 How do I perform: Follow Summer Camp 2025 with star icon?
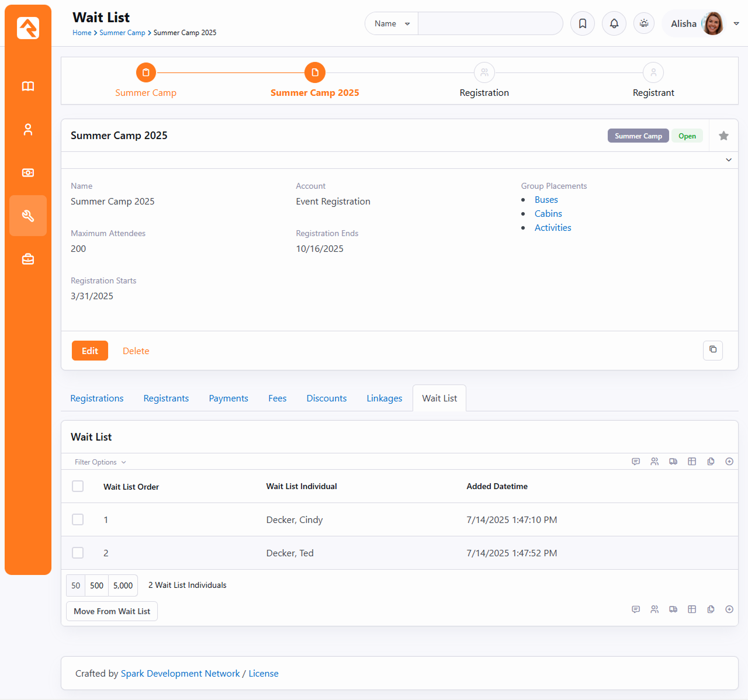pyautogui.click(x=723, y=136)
